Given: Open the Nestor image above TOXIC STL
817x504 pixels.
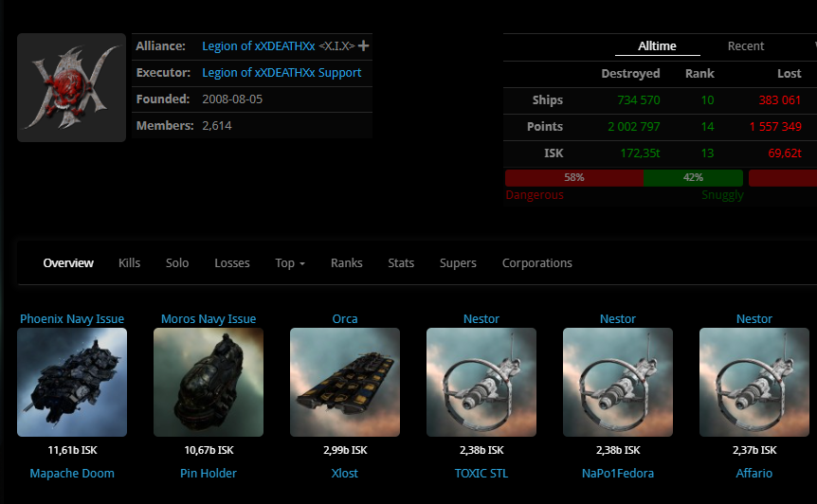Looking at the screenshot, I should 481,382.
